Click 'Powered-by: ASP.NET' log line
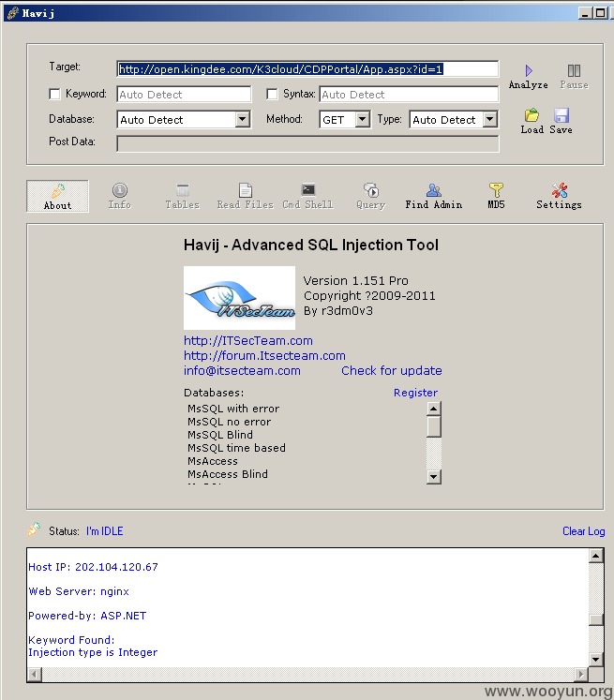This screenshot has height=700, width=614. [87, 616]
